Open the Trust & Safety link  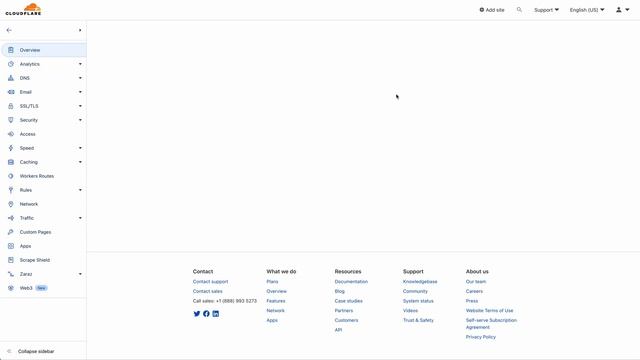[x=418, y=320]
